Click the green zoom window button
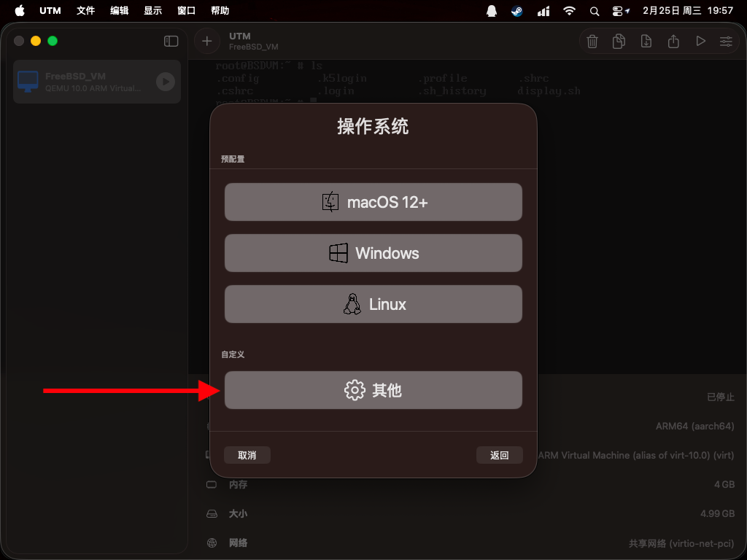Image resolution: width=747 pixels, height=560 pixels. pyautogui.click(x=53, y=41)
